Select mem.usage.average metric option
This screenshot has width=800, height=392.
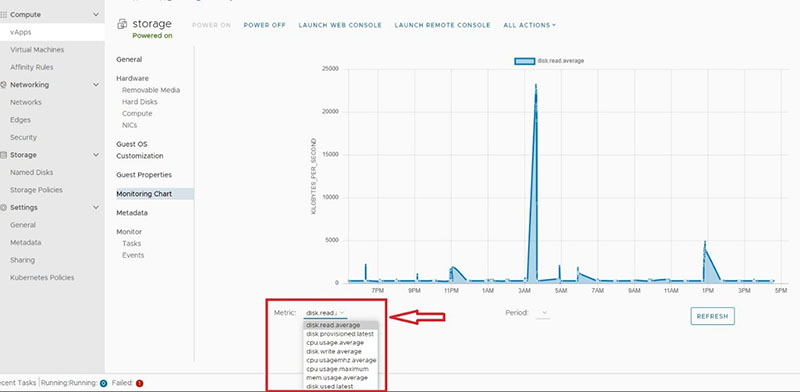click(x=337, y=378)
